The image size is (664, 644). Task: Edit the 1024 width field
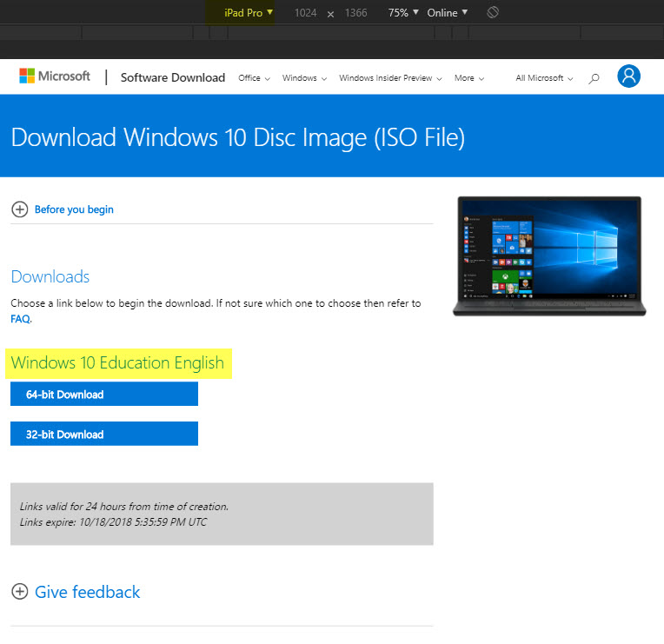305,13
